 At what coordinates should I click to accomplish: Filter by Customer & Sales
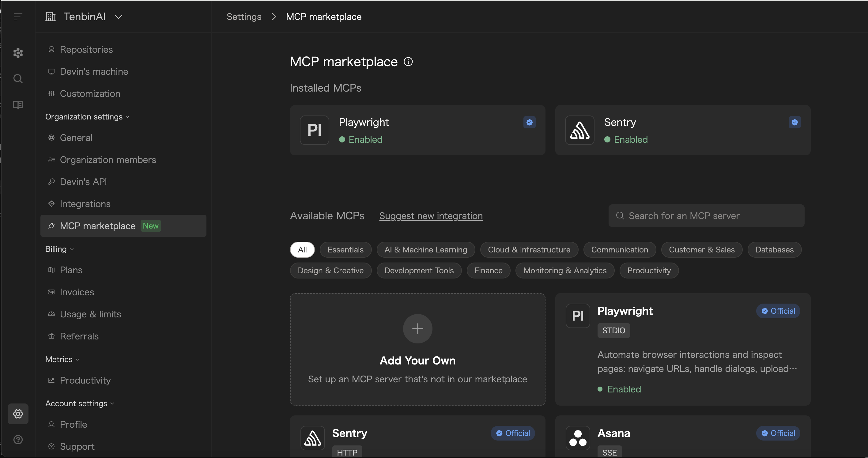pos(702,250)
